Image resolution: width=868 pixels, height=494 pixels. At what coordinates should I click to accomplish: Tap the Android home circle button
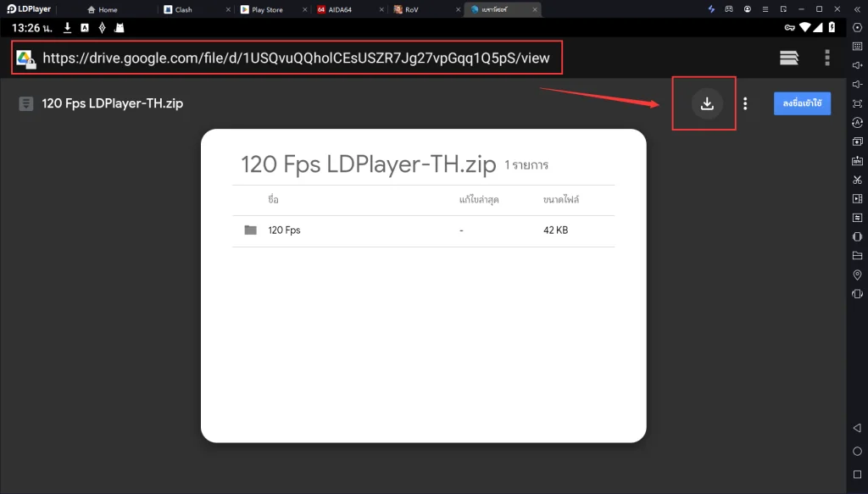click(858, 451)
